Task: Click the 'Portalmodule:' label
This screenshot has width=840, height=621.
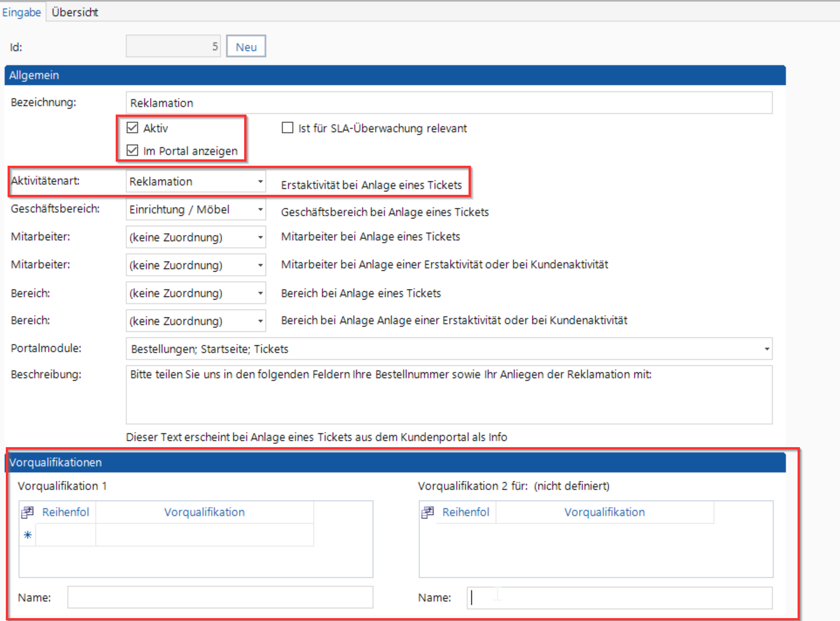Action: tap(46, 348)
